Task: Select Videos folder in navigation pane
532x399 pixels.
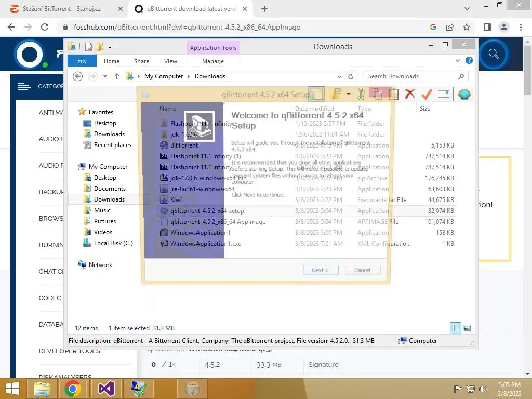Action: coord(103,232)
